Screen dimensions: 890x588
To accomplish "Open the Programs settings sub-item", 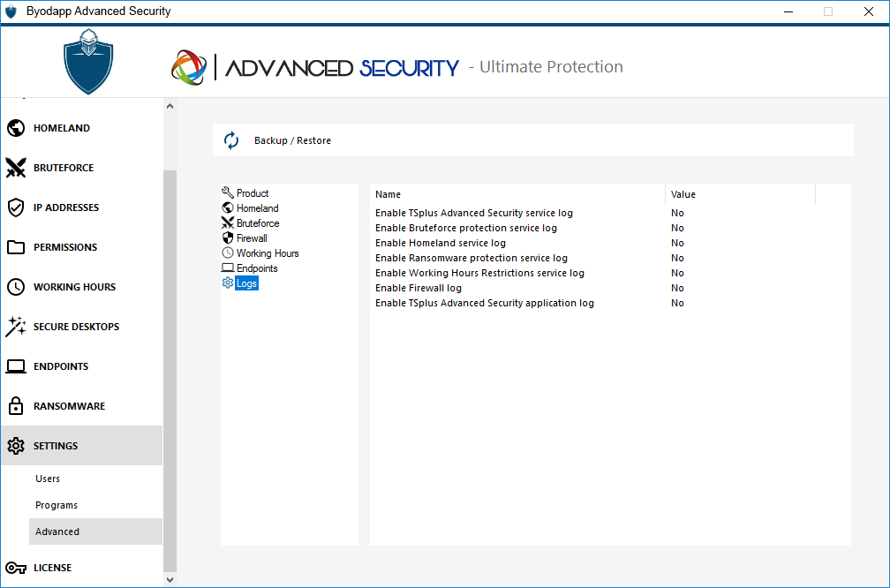I will (95, 505).
